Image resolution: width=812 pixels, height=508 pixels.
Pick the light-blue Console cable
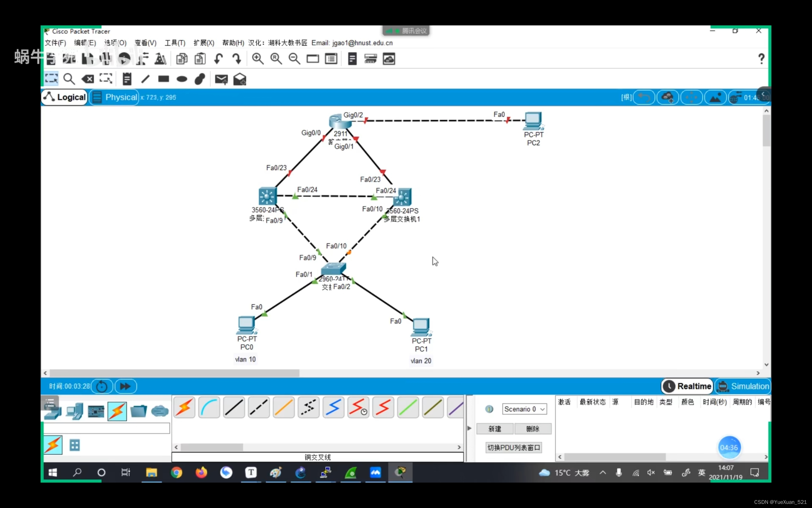pyautogui.click(x=209, y=407)
